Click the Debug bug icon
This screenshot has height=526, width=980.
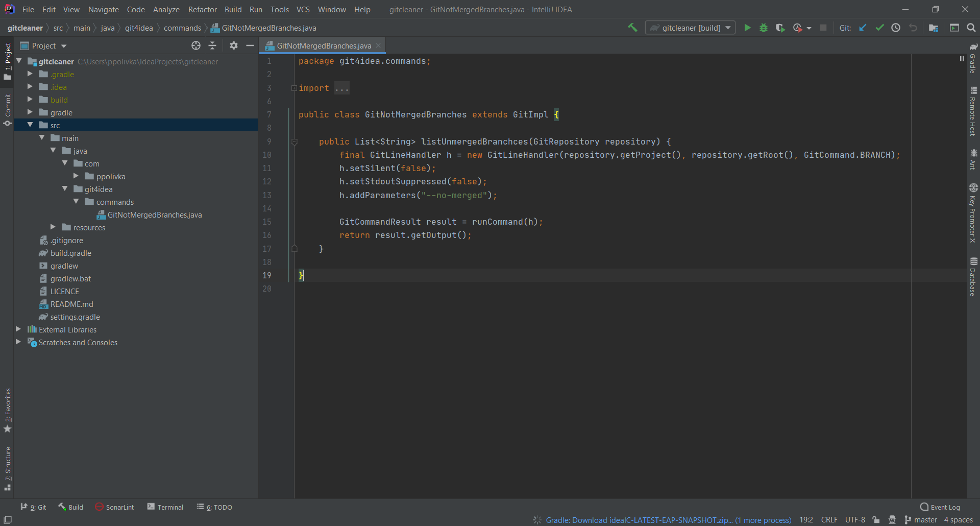764,28
